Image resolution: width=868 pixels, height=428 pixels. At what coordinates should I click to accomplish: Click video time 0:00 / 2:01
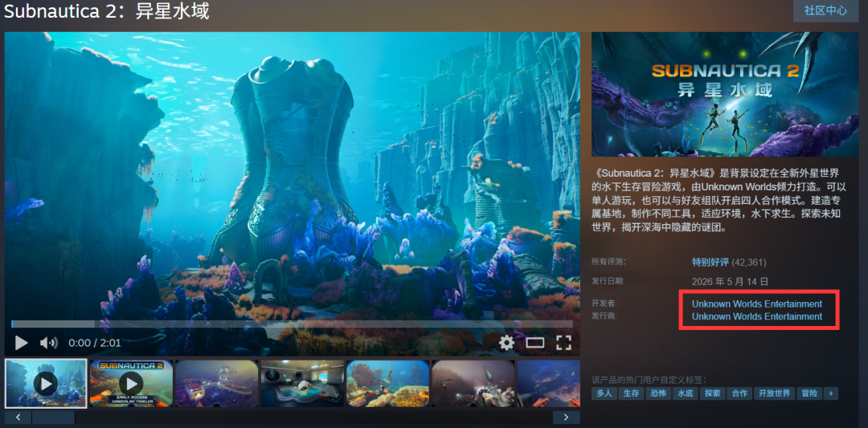pyautogui.click(x=95, y=343)
